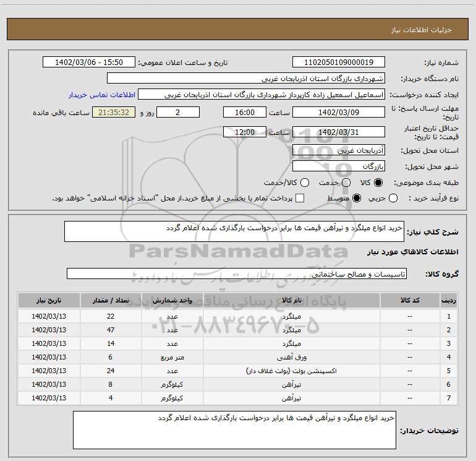
Task: Click quantity 14 in row 3
Action: (x=111, y=343)
